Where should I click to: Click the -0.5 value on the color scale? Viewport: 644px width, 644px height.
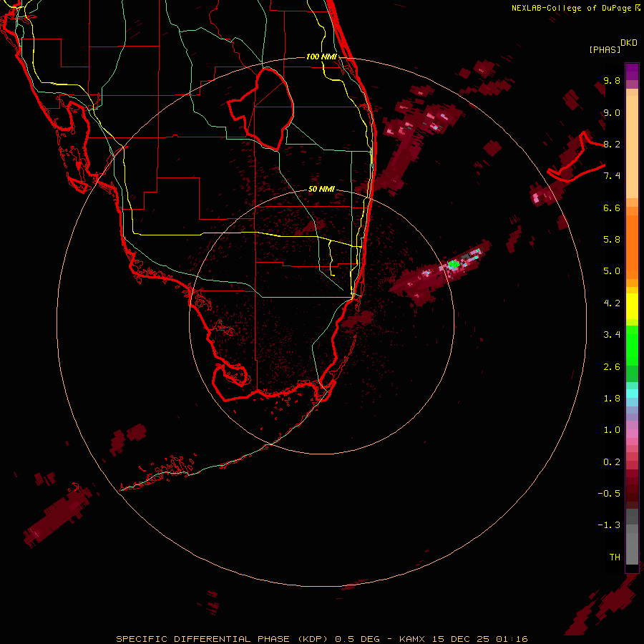(609, 494)
